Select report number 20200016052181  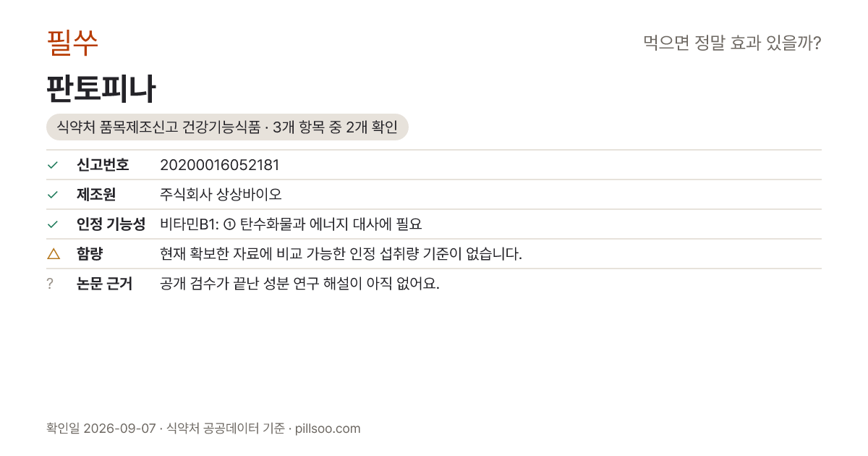click(x=220, y=165)
